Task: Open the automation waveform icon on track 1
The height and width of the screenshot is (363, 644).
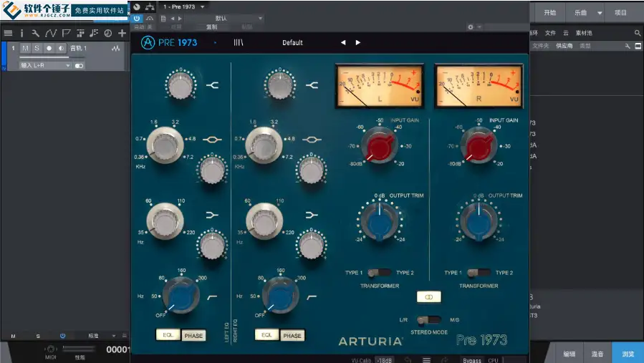Action: point(116,49)
